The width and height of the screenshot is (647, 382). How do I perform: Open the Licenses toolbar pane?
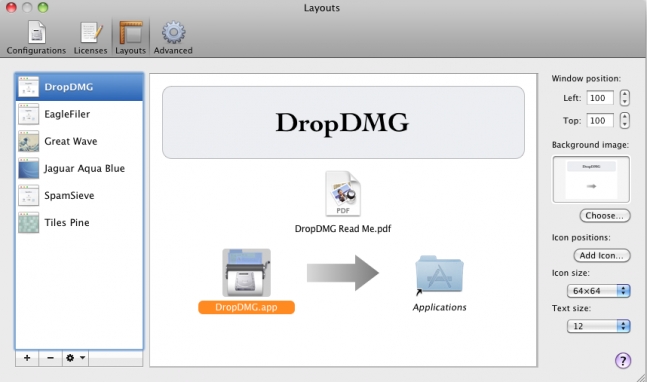pos(90,38)
